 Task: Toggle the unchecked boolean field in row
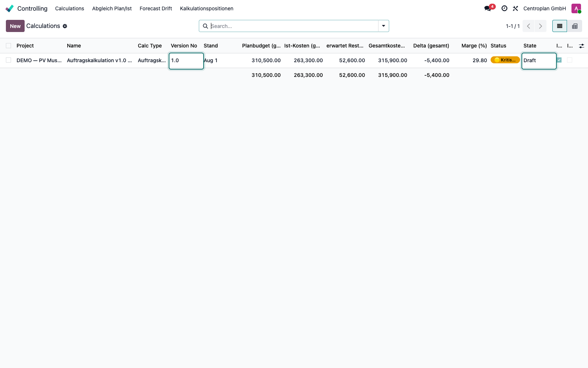(570, 60)
